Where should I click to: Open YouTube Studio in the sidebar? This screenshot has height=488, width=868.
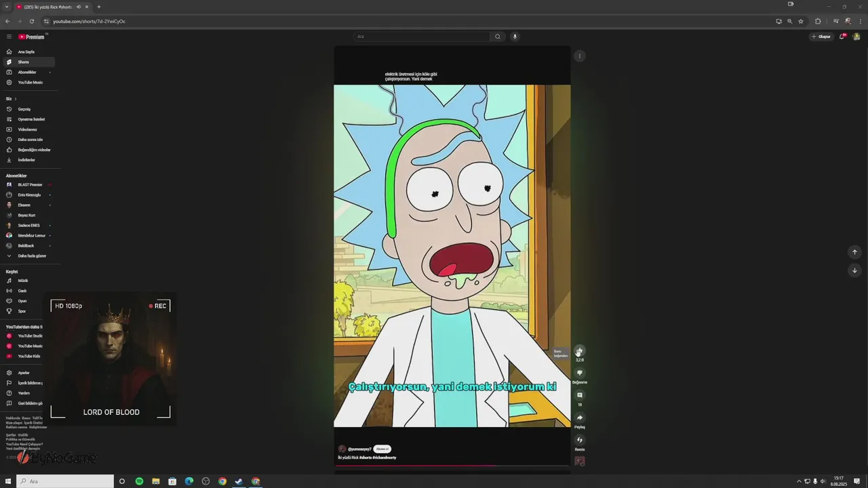tap(24, 335)
